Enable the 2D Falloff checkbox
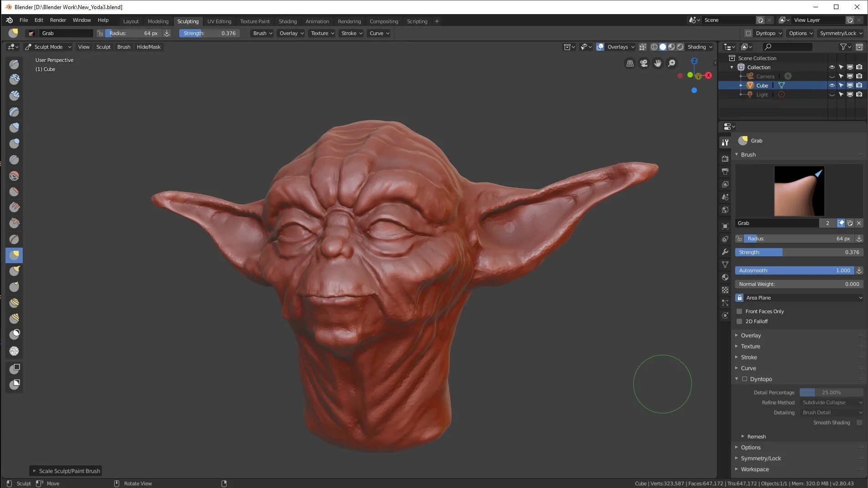Viewport: 868px width, 488px height. (x=739, y=321)
